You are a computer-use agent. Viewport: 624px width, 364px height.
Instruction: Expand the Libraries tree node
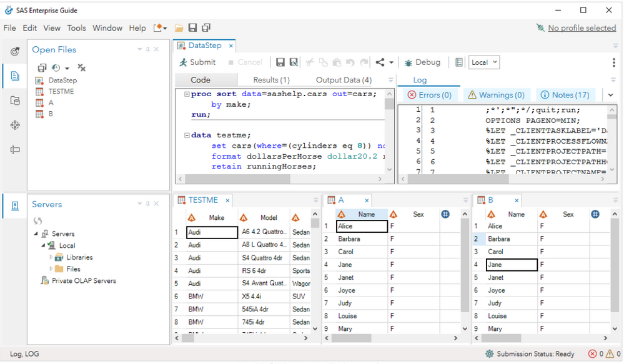tap(51, 257)
